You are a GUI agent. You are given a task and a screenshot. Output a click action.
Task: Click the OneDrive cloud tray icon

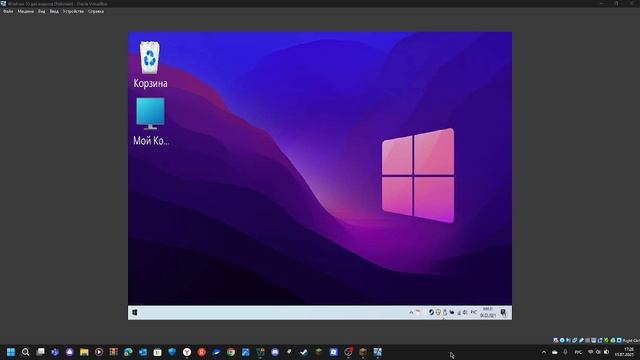click(555, 352)
